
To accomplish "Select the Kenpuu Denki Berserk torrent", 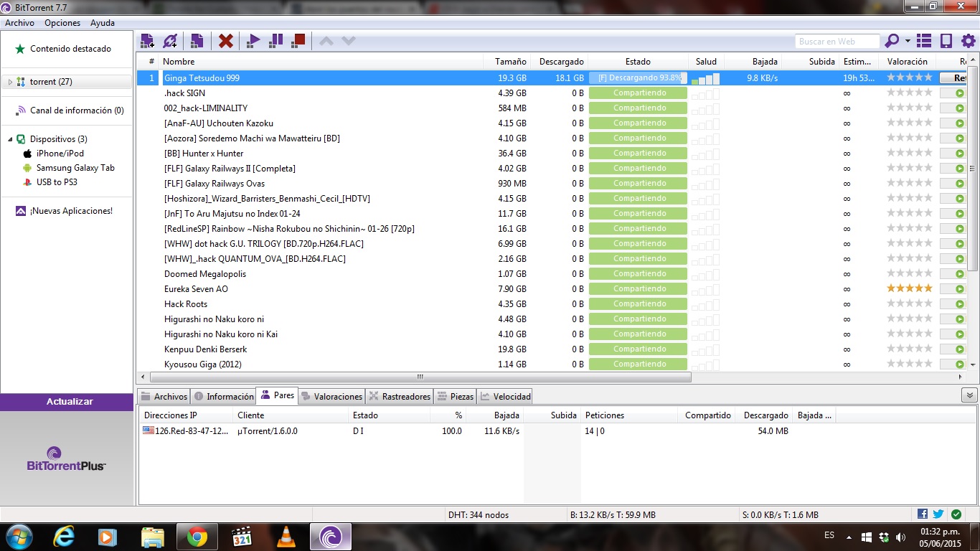I will 206,349.
